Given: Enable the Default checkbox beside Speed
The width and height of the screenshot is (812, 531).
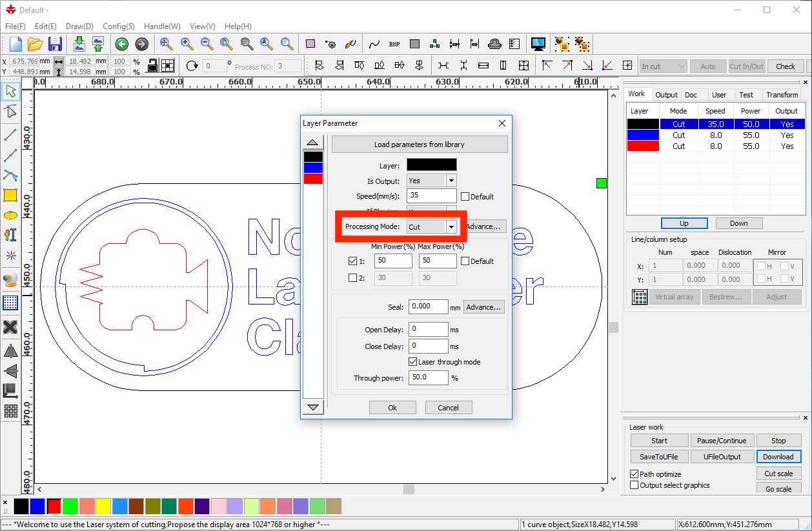Looking at the screenshot, I should click(x=465, y=197).
